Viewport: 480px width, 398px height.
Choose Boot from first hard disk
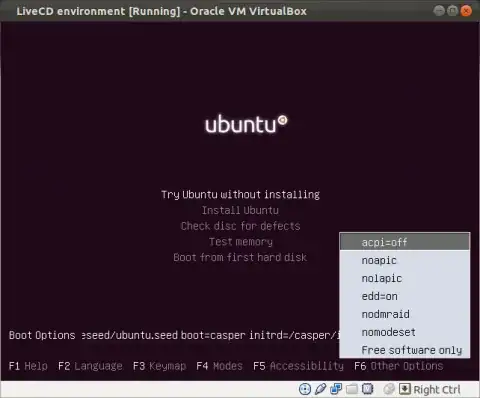point(240,257)
